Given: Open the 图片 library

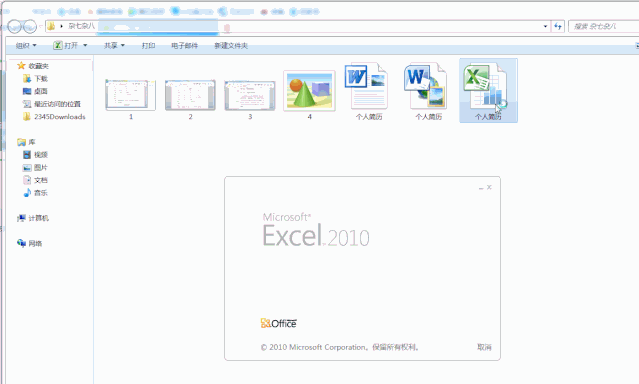Looking at the screenshot, I should point(41,168).
